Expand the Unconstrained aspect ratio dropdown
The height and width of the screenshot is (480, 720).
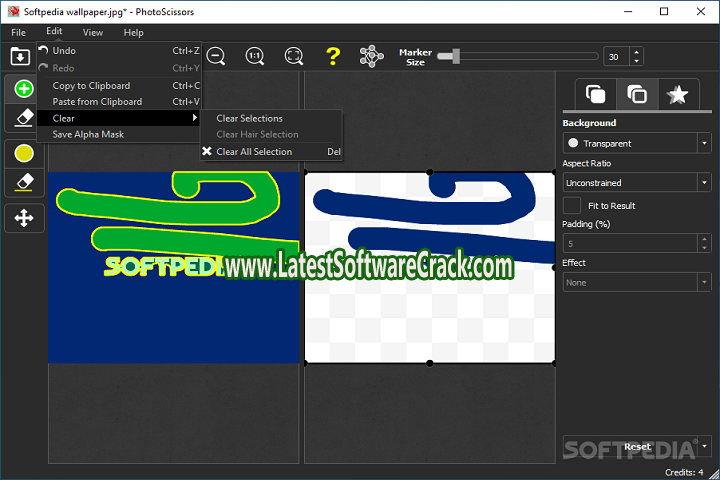(636, 183)
